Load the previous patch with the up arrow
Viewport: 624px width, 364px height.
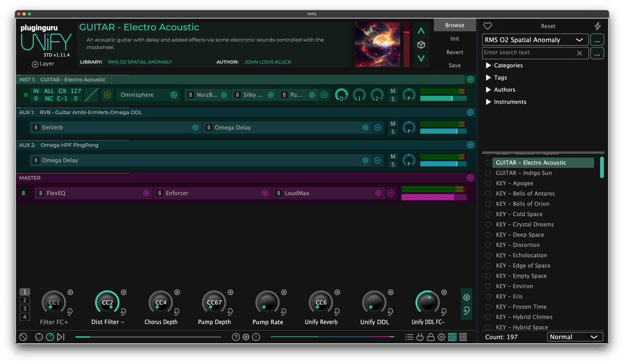coord(421,31)
